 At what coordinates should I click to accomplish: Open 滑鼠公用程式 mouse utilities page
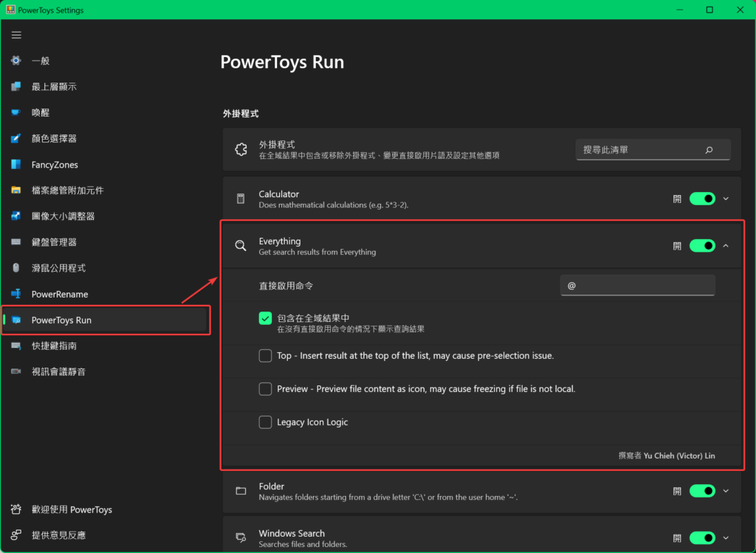point(105,268)
